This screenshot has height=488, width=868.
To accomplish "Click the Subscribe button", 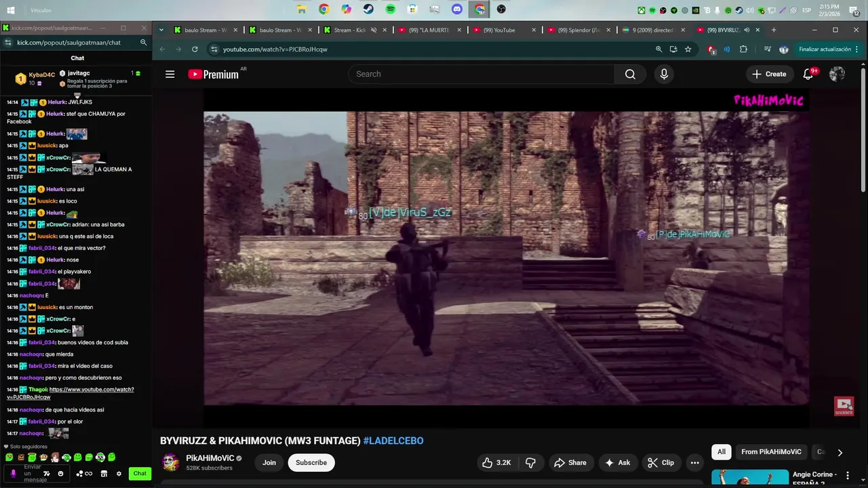I will pos(311,462).
